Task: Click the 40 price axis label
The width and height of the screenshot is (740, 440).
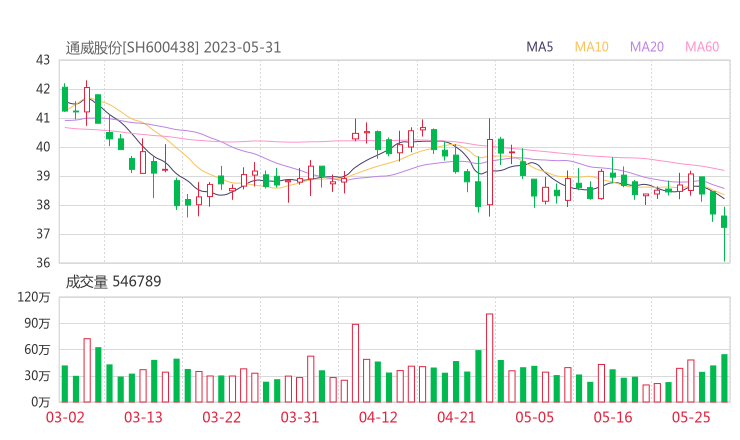Action: tap(42, 147)
